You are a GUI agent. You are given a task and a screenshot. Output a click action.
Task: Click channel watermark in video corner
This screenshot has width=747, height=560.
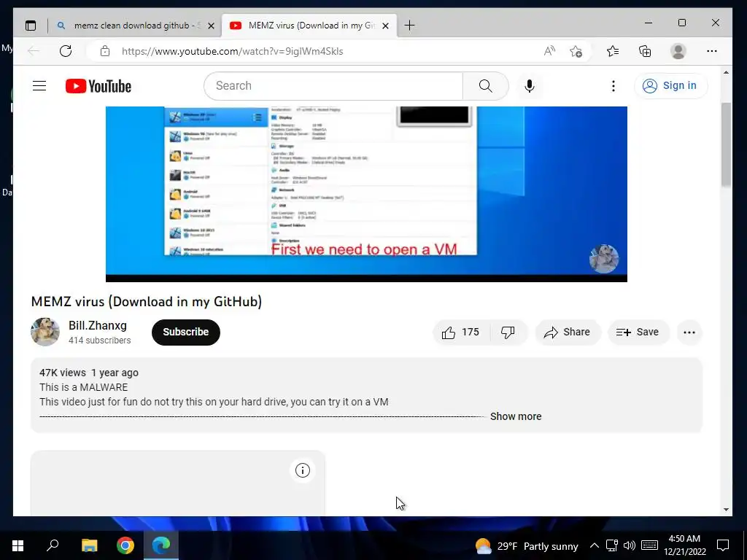(x=603, y=259)
